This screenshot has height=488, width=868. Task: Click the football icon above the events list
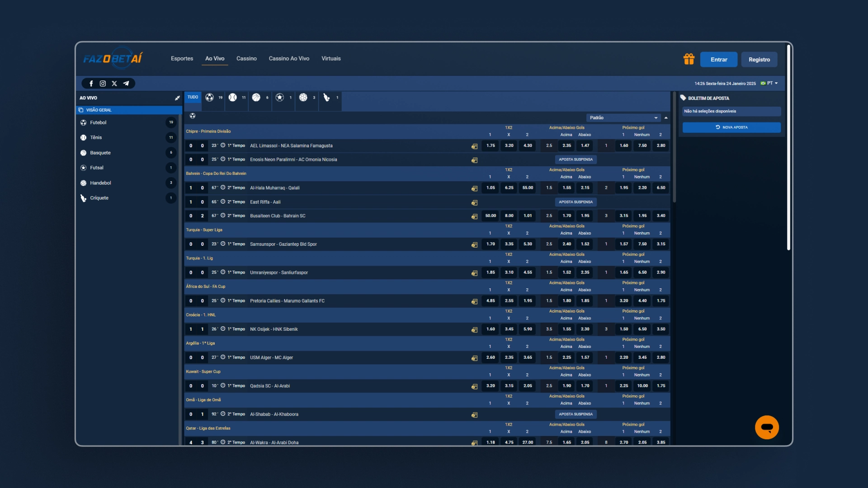point(193,116)
